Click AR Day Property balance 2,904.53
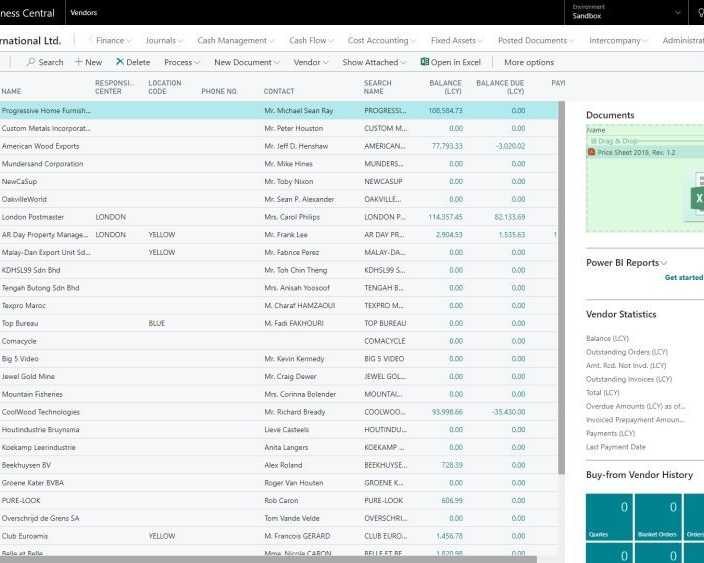 (x=449, y=235)
